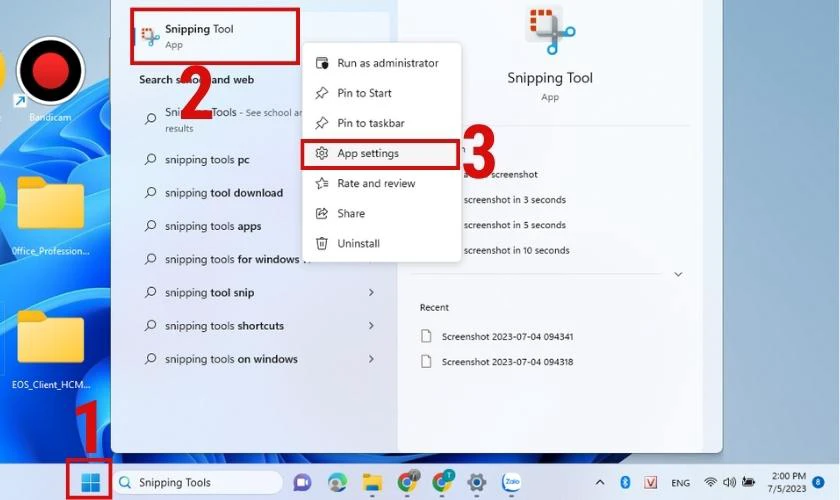Open the Bandicam desktop shortcut
Screen dimensions: 840x500
[50, 79]
